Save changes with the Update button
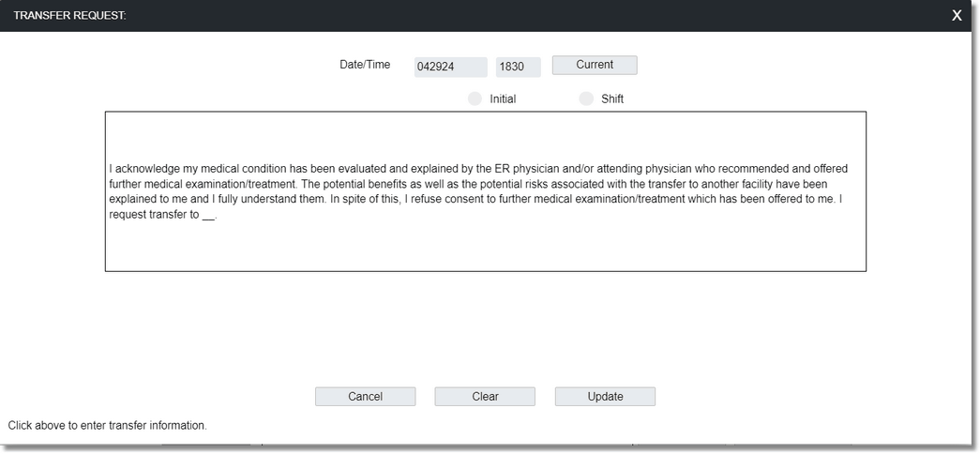 click(x=605, y=397)
